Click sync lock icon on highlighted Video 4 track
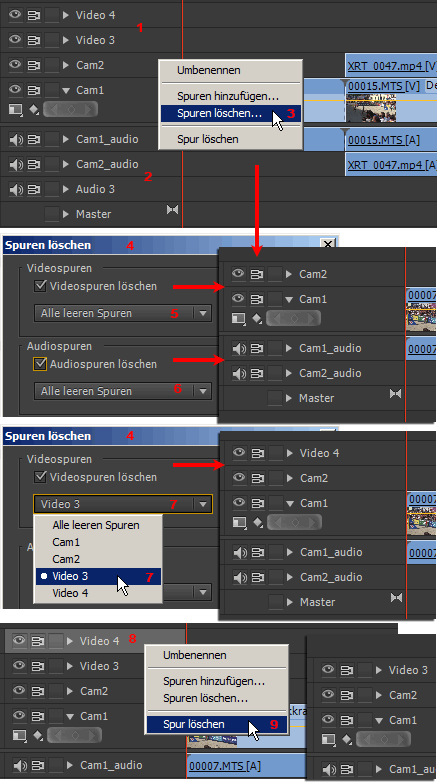This screenshot has height=782, width=437. [38, 641]
